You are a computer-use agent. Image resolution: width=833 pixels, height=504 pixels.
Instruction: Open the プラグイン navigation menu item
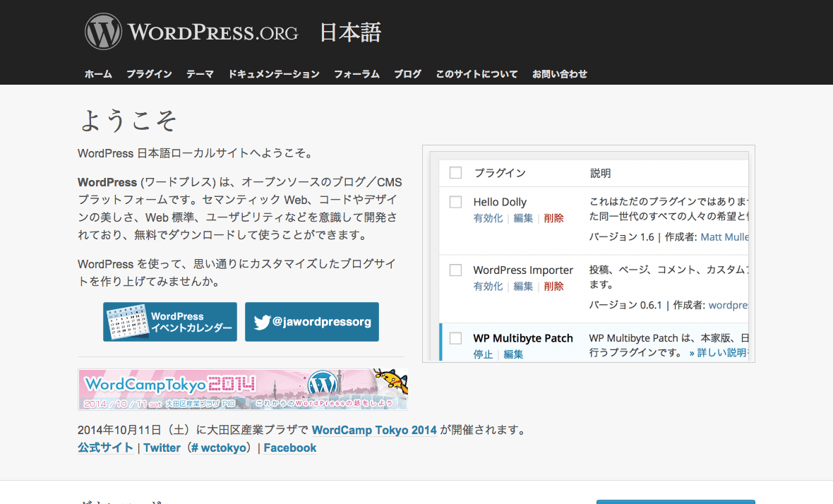[x=149, y=74]
